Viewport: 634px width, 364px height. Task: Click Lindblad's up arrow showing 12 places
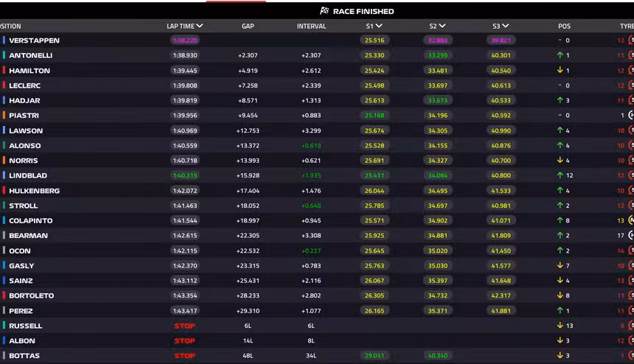pyautogui.click(x=560, y=175)
